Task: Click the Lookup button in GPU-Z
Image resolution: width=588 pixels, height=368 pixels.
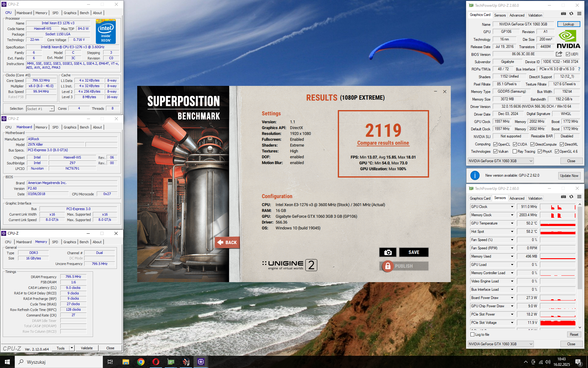Action: coord(568,24)
